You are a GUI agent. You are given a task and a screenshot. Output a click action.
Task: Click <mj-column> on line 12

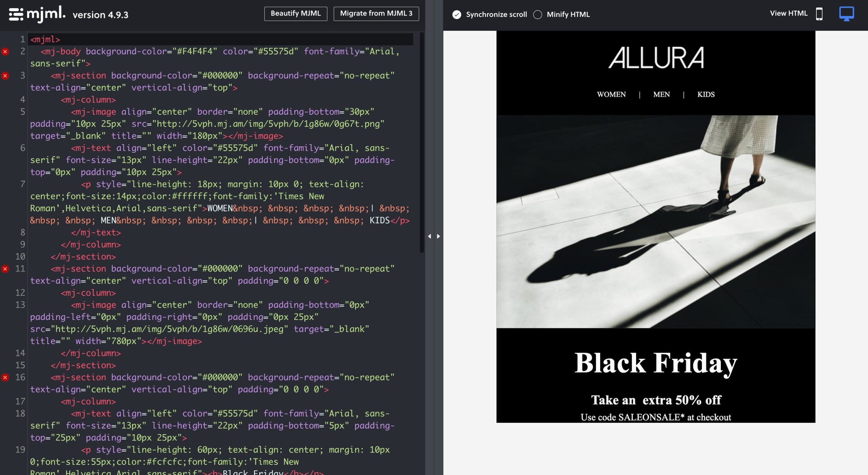pos(88,293)
